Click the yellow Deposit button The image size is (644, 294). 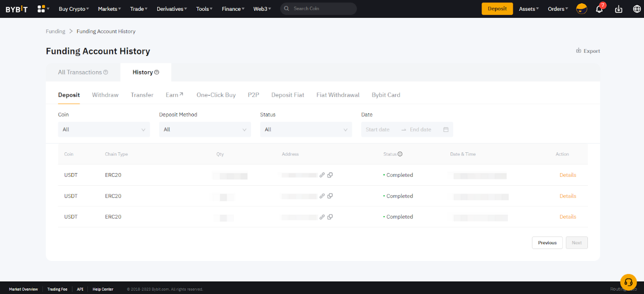pyautogui.click(x=497, y=9)
